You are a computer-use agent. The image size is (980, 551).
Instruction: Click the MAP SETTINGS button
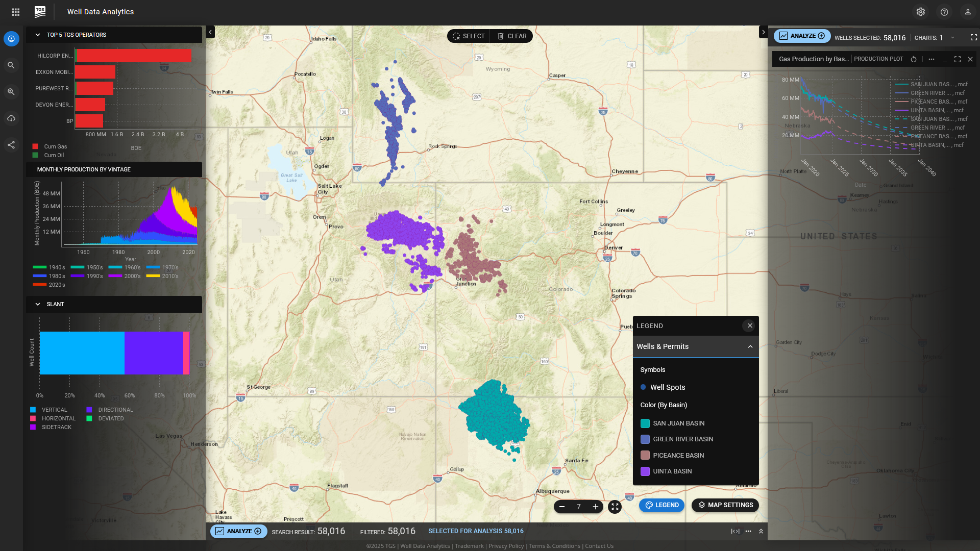(x=725, y=505)
